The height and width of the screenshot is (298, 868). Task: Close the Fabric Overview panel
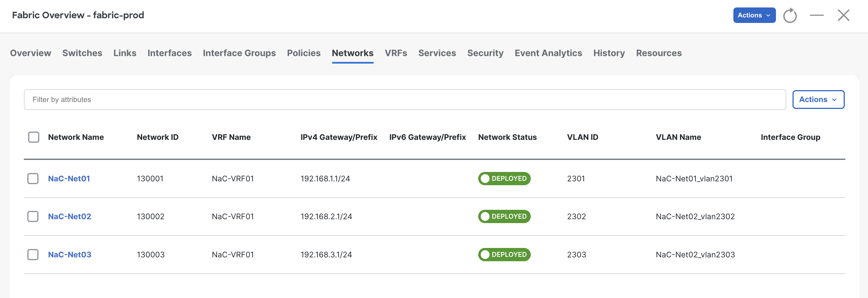[x=843, y=15]
